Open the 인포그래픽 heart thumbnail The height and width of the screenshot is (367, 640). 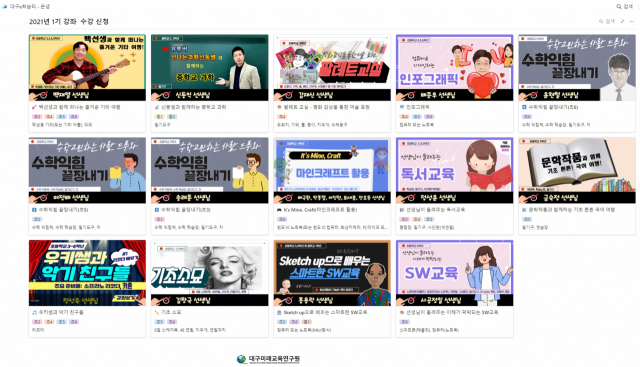(x=454, y=68)
